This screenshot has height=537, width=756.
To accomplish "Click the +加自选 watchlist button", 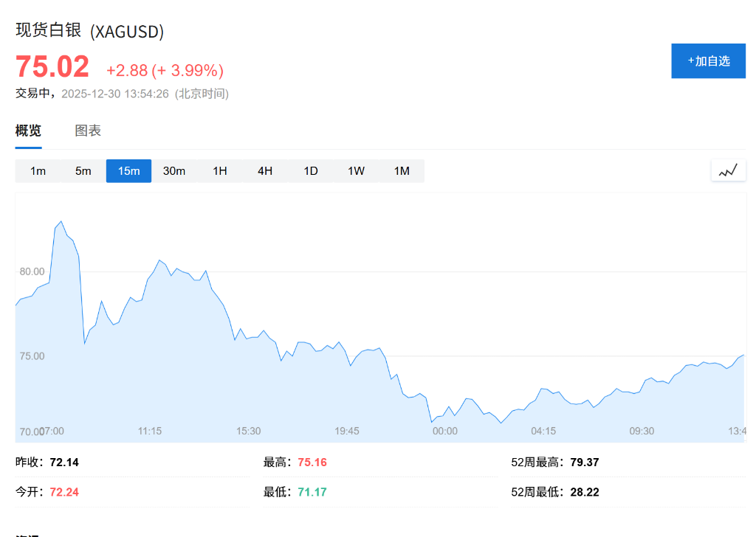I will coord(707,60).
